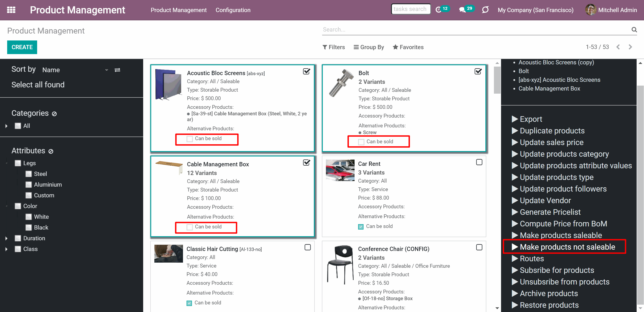Tick the Steel attribute checkbox
Viewport: 644px width, 312px height.
[29, 174]
